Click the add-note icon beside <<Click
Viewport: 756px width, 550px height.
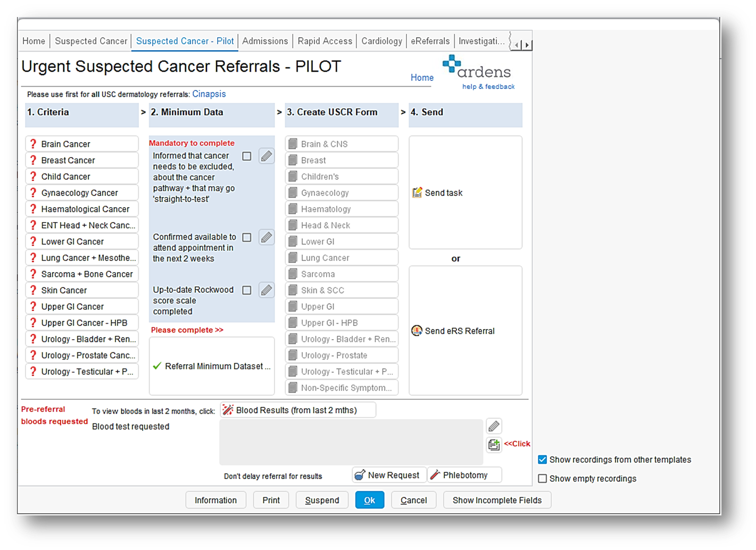(x=494, y=444)
